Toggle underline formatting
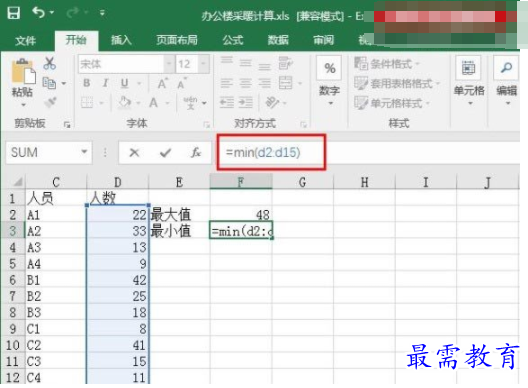528x388 pixels. [124, 83]
